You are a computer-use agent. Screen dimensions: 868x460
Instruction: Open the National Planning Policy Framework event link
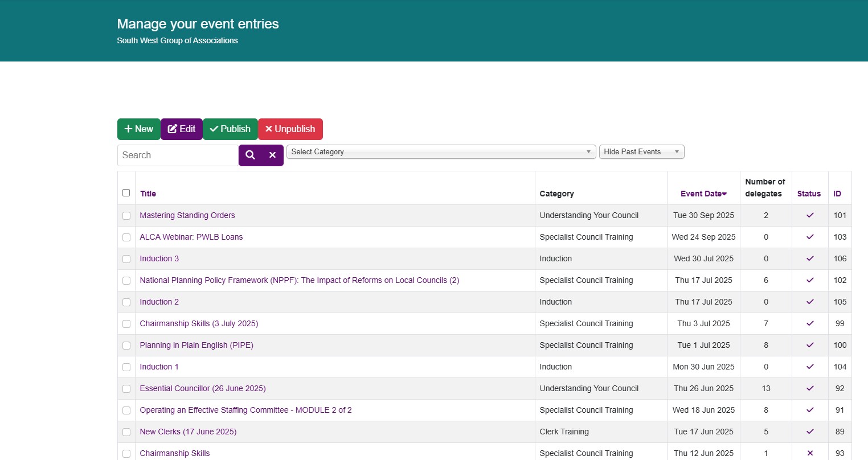[300, 280]
